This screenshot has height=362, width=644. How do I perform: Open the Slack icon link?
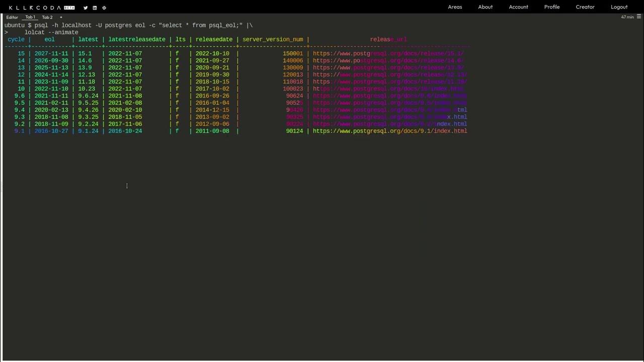tap(104, 8)
